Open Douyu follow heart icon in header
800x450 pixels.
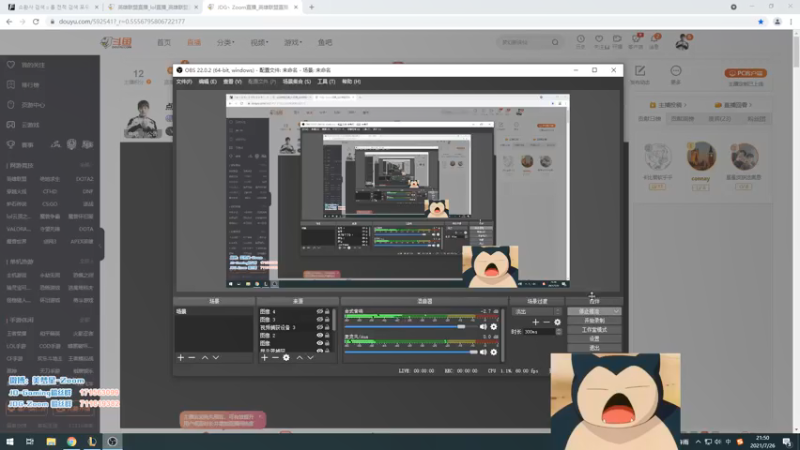[599, 39]
